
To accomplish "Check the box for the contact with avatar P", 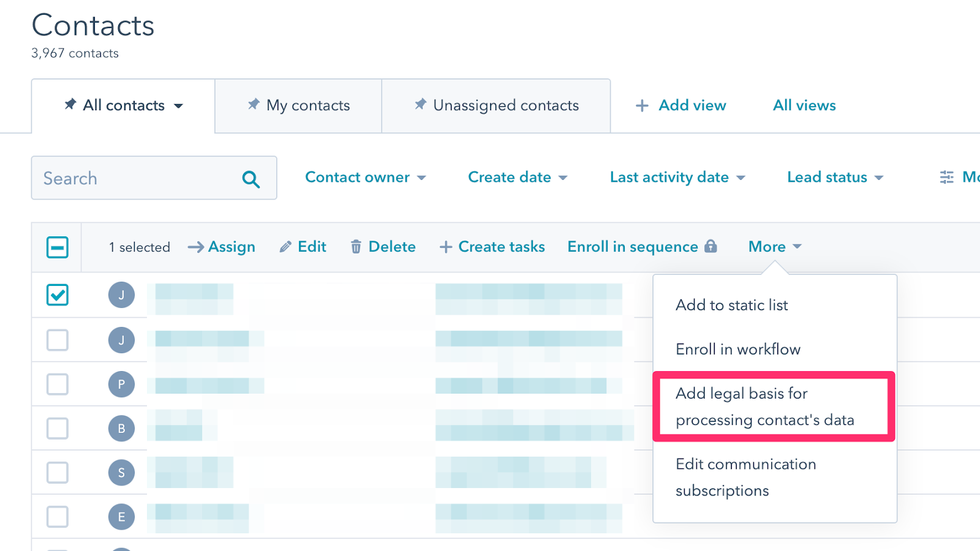I will tap(58, 384).
